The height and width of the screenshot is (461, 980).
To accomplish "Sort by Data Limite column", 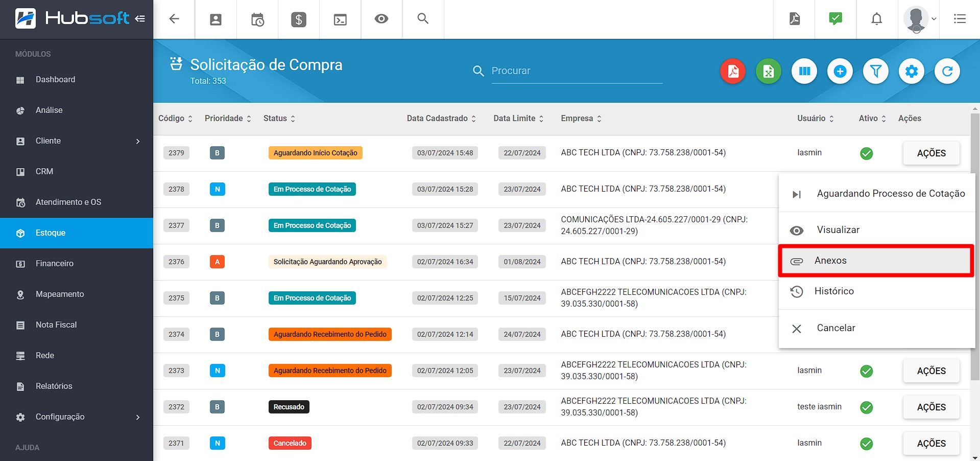I will (x=518, y=119).
